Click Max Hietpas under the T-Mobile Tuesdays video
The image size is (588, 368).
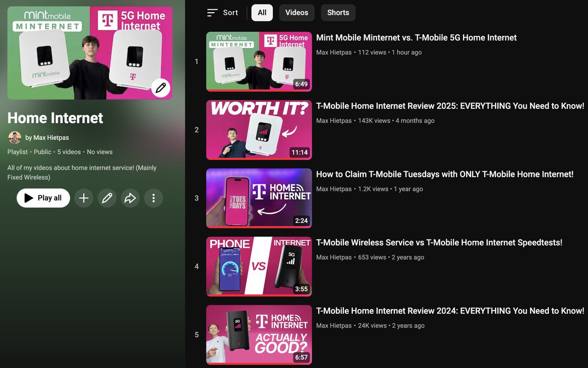pos(334,189)
